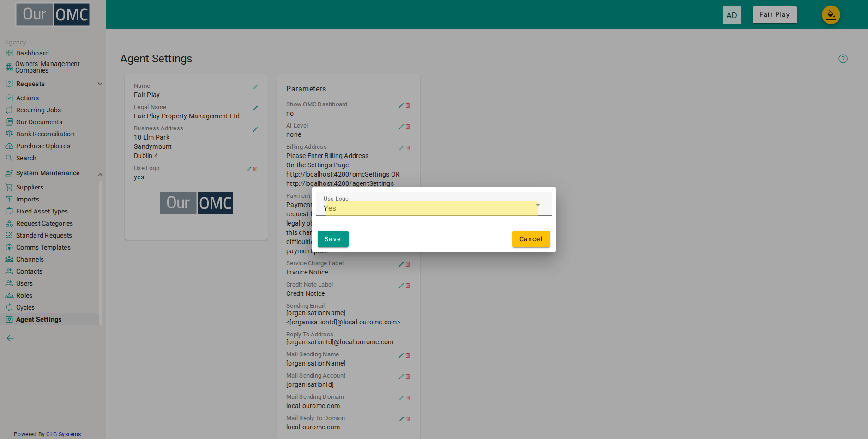The image size is (868, 439).
Task: Open Fixed Asset Types page
Action: point(42,211)
